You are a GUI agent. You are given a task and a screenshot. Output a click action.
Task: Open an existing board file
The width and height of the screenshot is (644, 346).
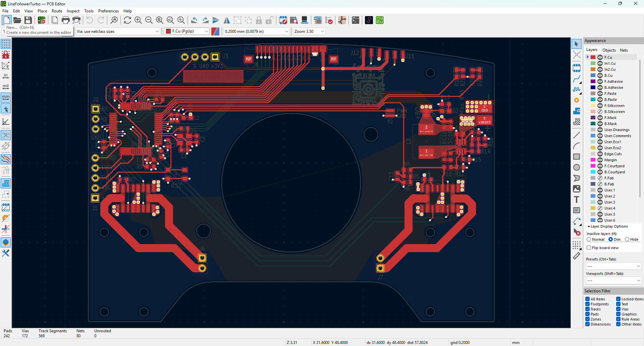17,20
